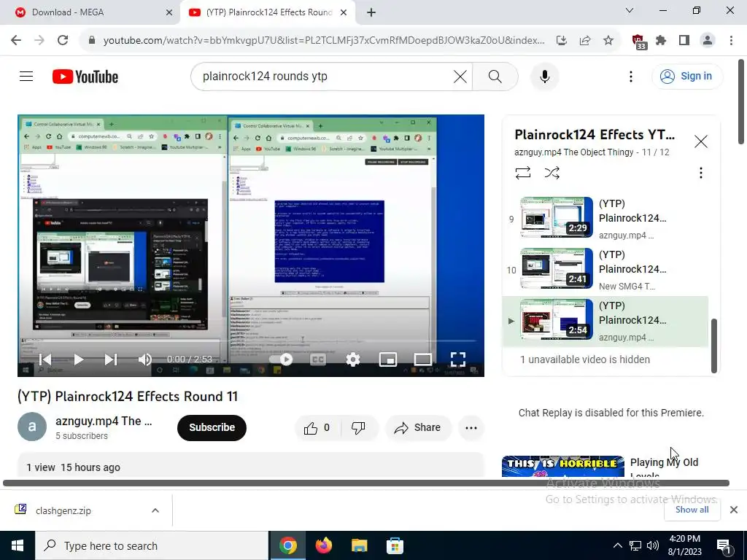Click the address bar URL
Screen dimensions: 747x560
pos(324,41)
